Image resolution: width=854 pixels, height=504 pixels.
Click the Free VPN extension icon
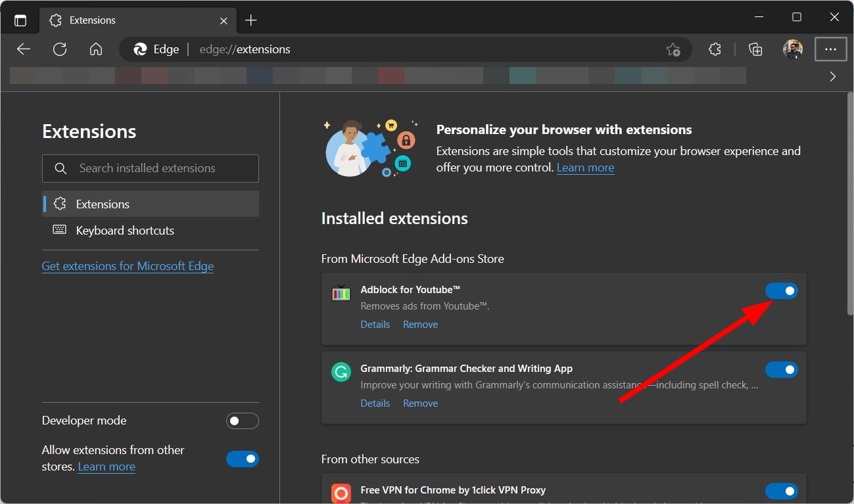coord(341,493)
